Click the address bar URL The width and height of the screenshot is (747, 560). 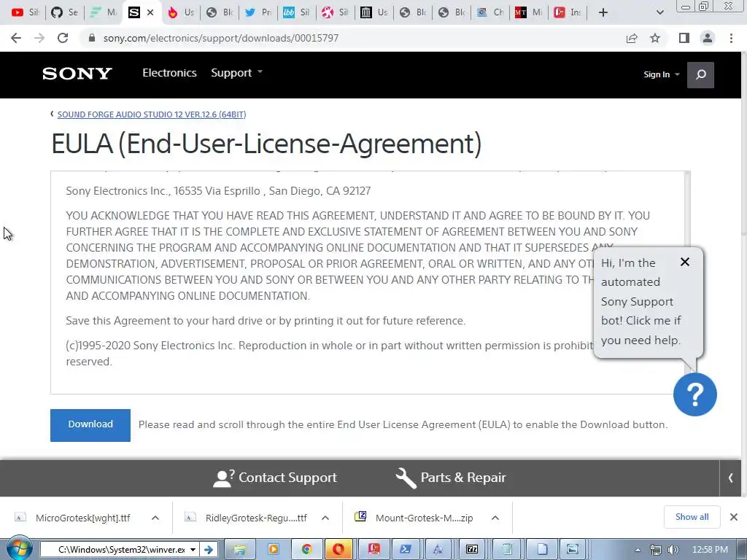click(x=220, y=38)
